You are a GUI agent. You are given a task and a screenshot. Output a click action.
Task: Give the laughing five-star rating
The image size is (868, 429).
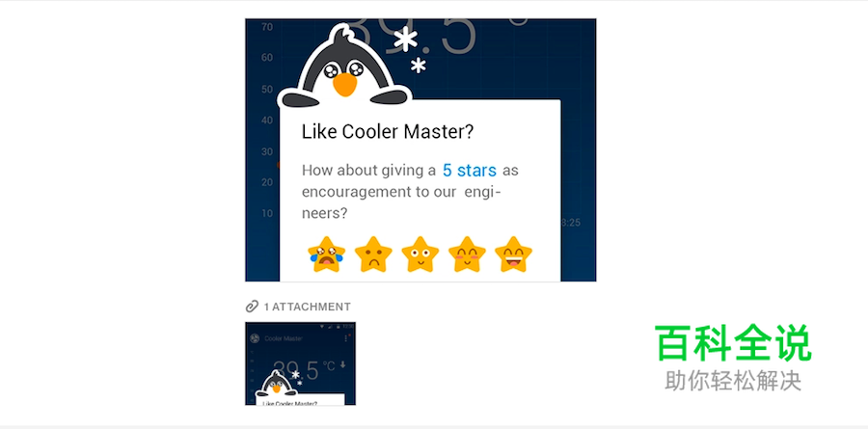click(x=513, y=255)
